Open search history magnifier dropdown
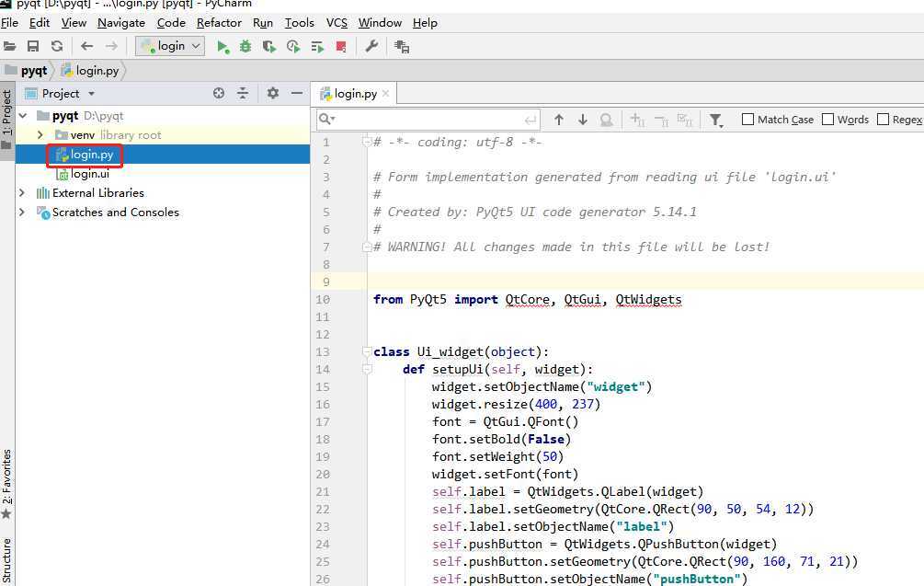The image size is (924, 586). (x=326, y=119)
